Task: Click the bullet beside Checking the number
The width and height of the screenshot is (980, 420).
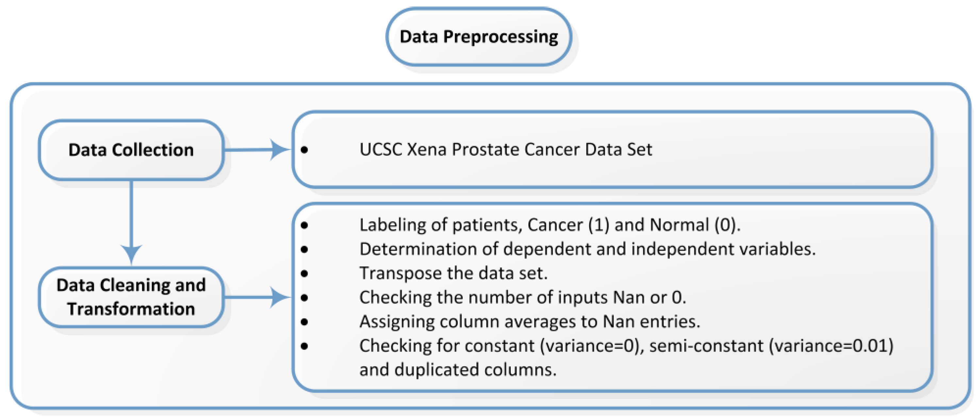Action: click(304, 298)
